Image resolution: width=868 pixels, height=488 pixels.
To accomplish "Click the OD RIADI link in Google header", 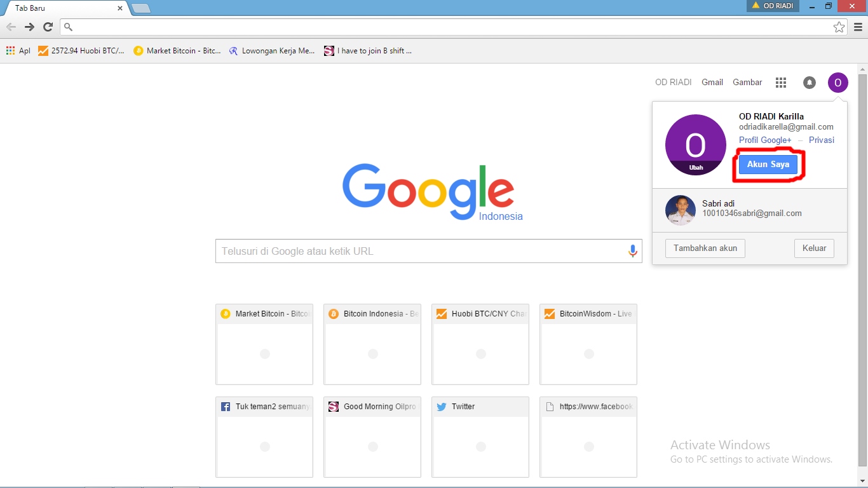I will pos(673,82).
